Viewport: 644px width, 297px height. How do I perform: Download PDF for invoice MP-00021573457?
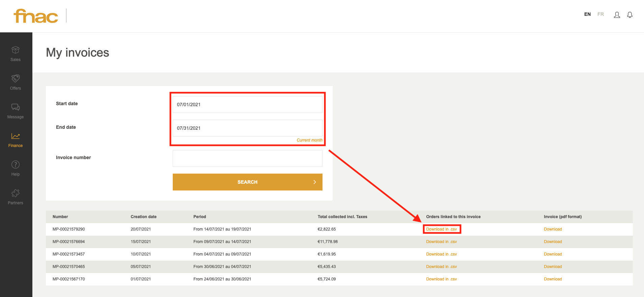pos(553,254)
